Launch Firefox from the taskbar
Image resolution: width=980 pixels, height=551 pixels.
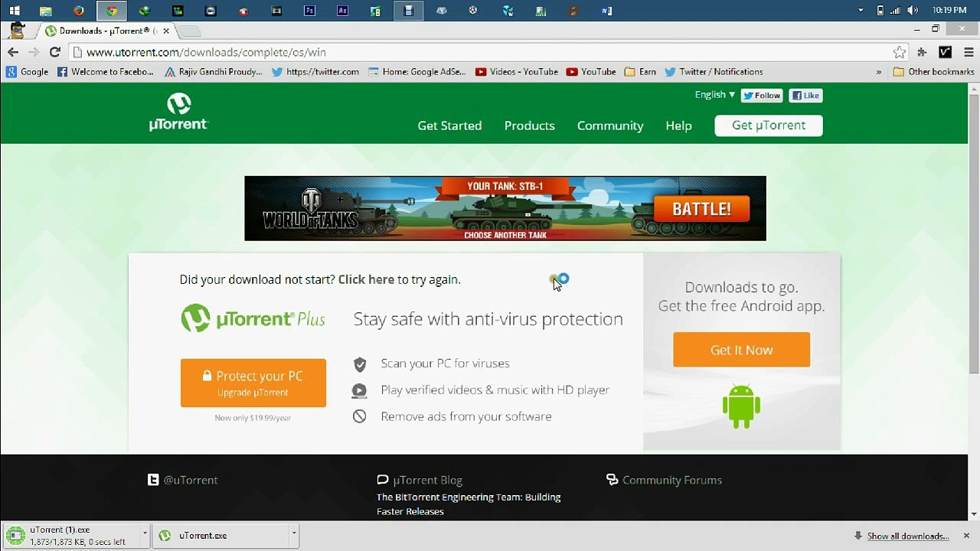[79, 11]
